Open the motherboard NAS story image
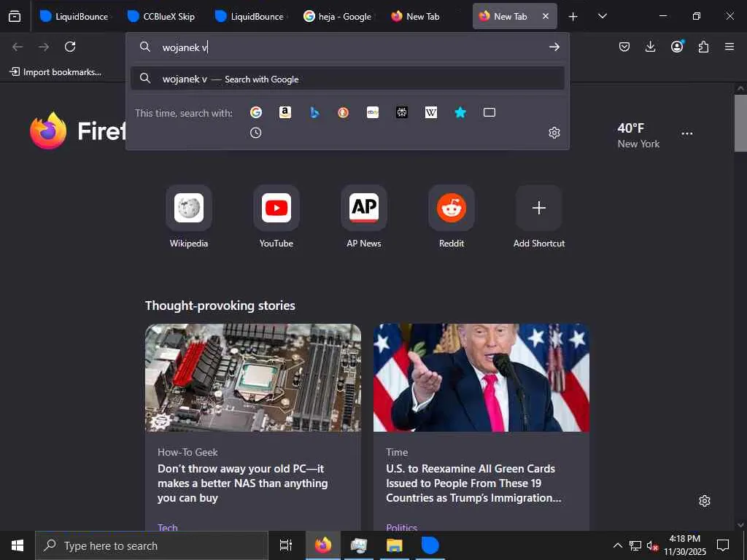The width and height of the screenshot is (747, 560). click(253, 378)
